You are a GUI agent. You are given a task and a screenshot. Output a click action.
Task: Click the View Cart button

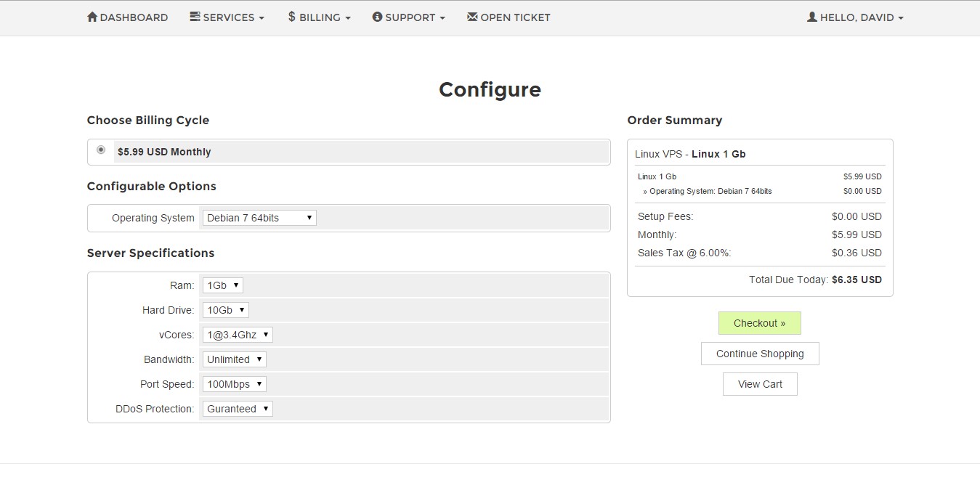coord(760,384)
